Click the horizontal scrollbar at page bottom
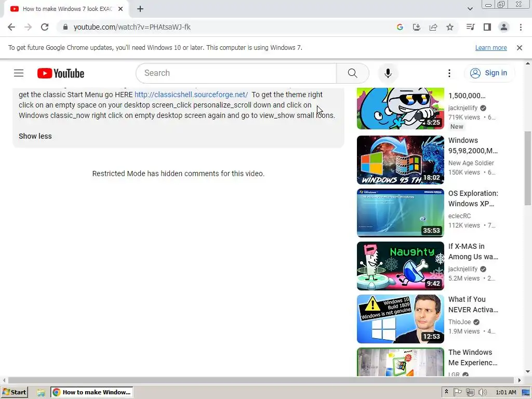Screen dimensions: 532x399 (x=261, y=380)
